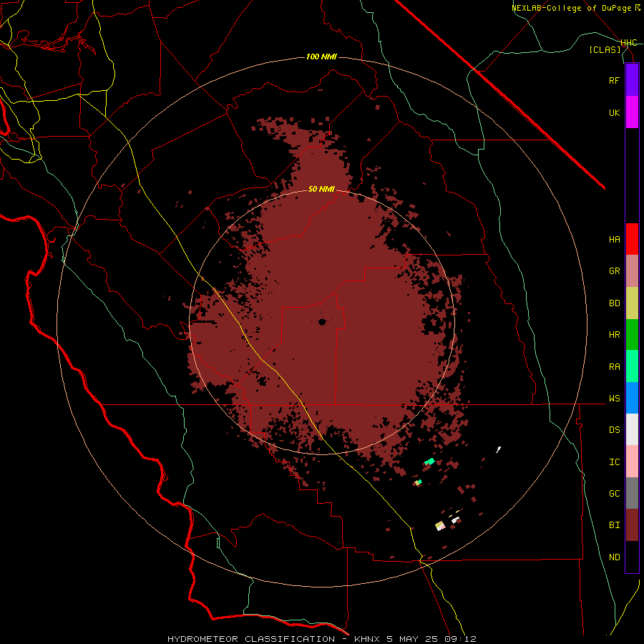Image resolution: width=644 pixels, height=644 pixels.
Task: Click the HYDROMETEOR CLASSIFICATION title text
Action: pyautogui.click(x=251, y=639)
